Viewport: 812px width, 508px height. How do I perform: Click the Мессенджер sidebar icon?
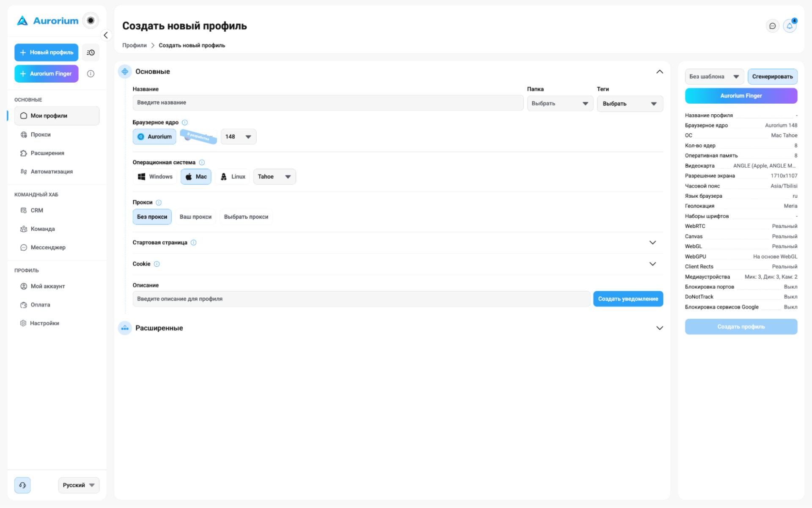coord(24,248)
